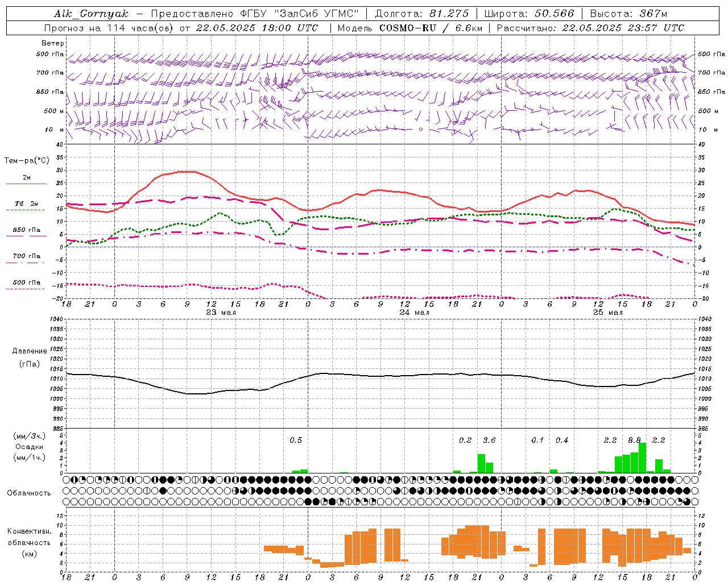Click the 700 гПа entry in the temperature legend
The image size is (728, 582).
click(x=27, y=256)
